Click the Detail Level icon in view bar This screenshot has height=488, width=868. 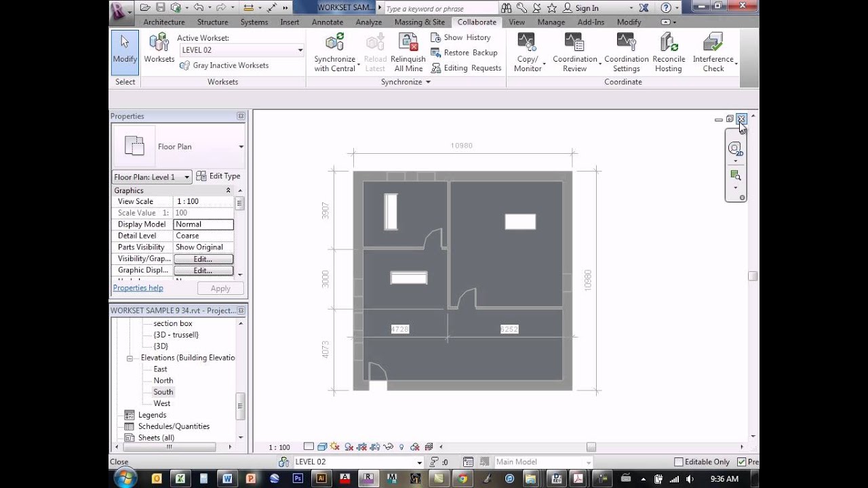[309, 447]
